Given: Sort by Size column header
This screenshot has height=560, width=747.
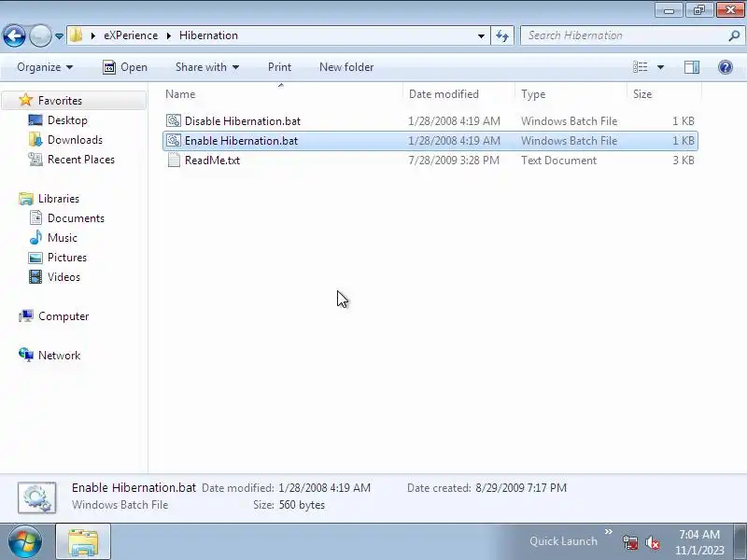Looking at the screenshot, I should (664, 94).
